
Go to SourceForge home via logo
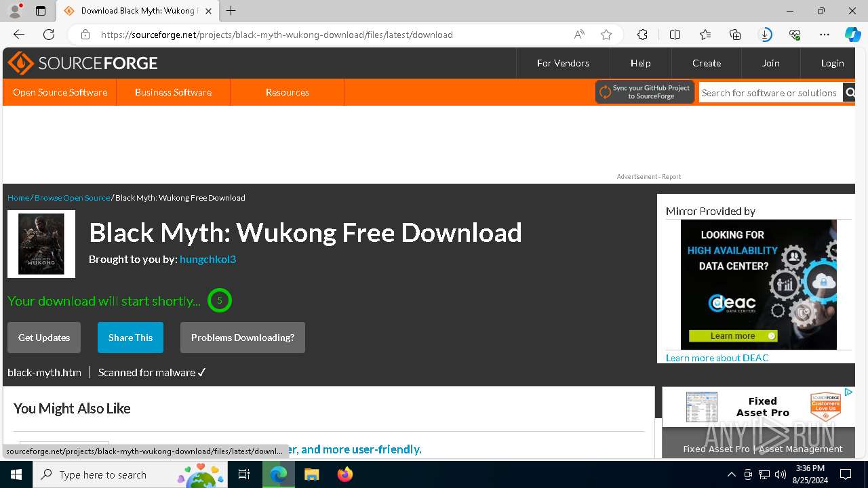tap(83, 63)
